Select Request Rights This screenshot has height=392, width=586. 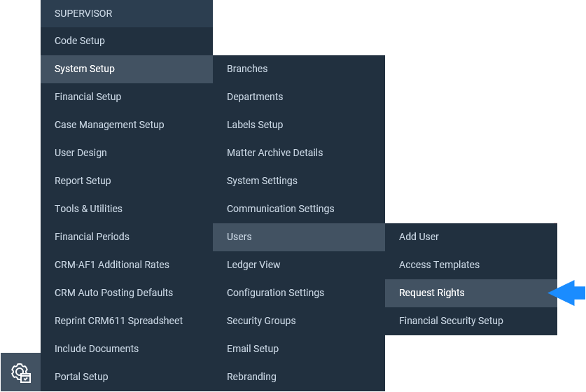pos(471,293)
